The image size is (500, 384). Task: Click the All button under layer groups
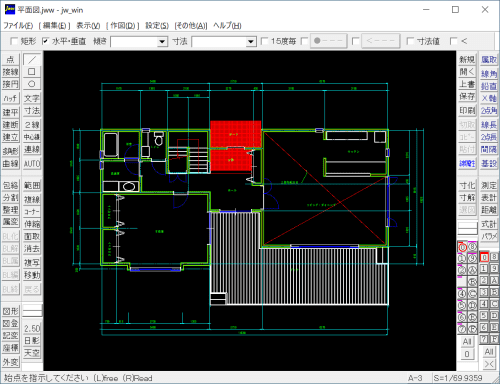click(467, 341)
